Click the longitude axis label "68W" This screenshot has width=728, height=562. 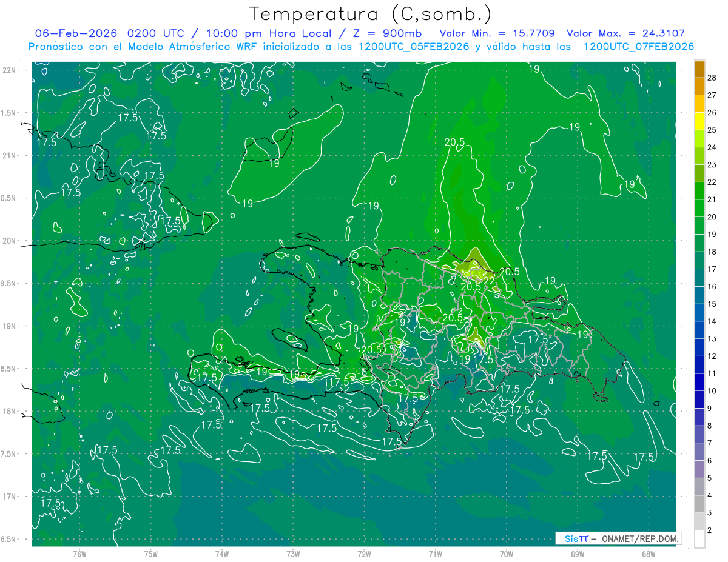(x=649, y=554)
